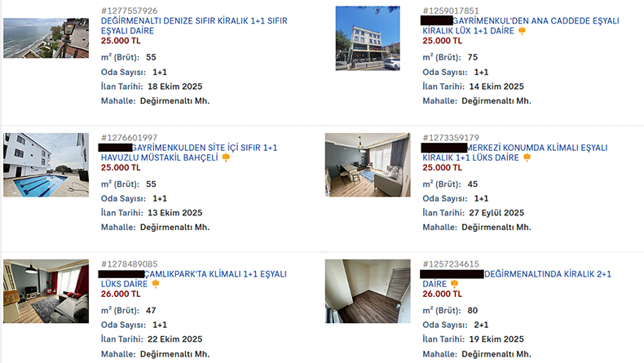Click orange badge icon beside ÇAMLIKPARK'TA LÜKS DAİRE title
Viewport: 644px width, 363px height.
156,284
